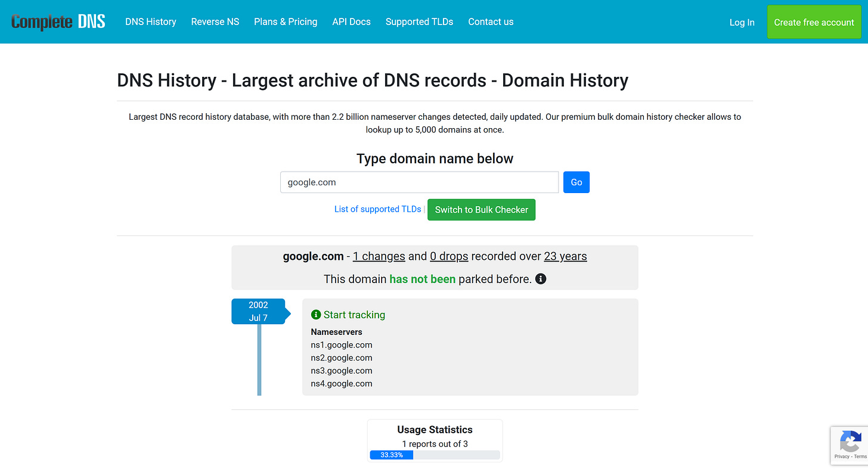Click the ns4.google.com nameserver entry

click(342, 384)
